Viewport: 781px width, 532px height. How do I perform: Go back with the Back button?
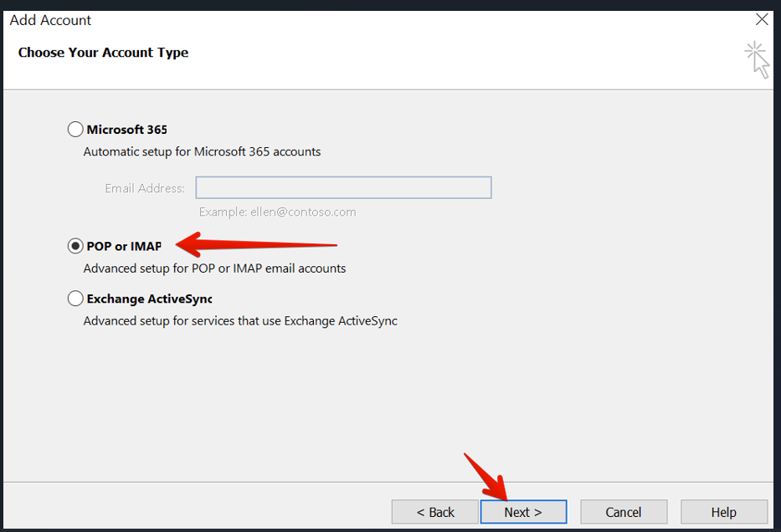point(434,512)
